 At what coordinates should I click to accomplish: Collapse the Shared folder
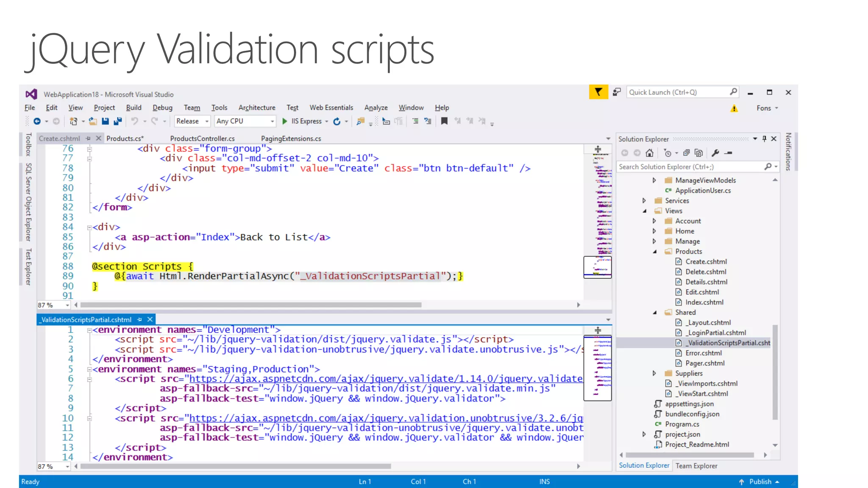coord(654,313)
